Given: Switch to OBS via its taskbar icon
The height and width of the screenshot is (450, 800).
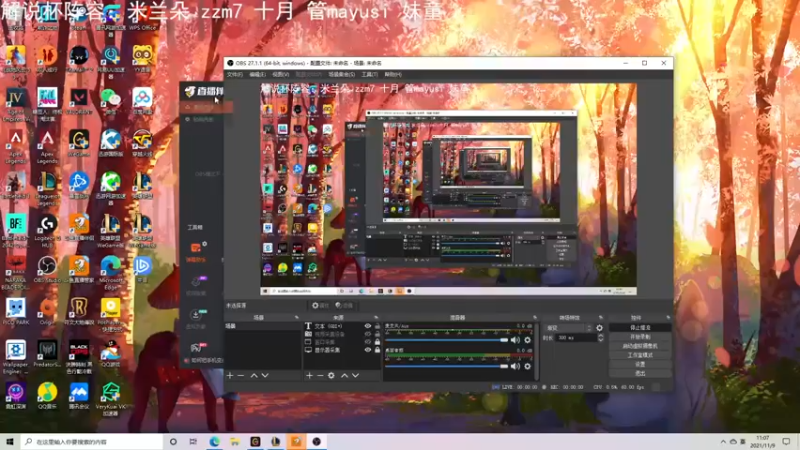Looking at the screenshot, I should (x=316, y=441).
